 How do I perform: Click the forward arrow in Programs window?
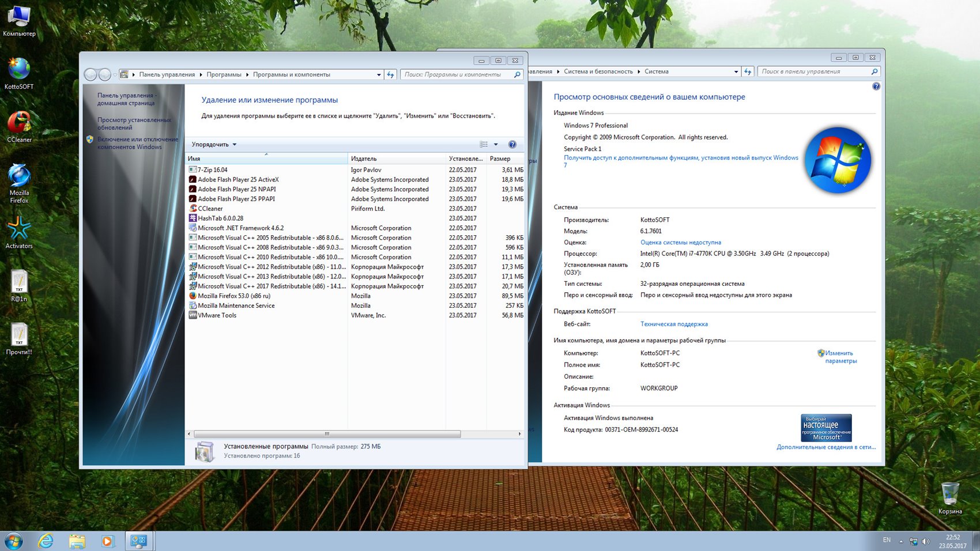point(104,74)
